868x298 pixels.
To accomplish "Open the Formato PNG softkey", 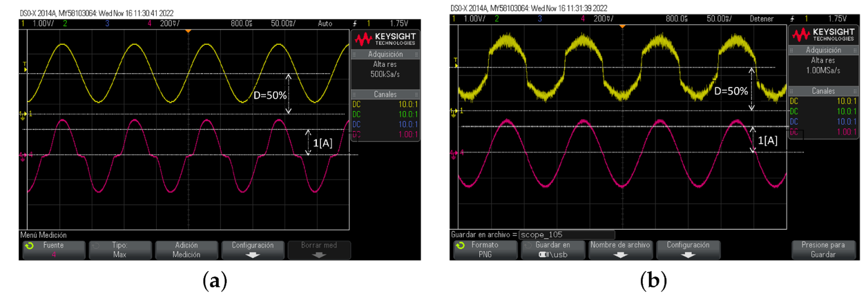I will [485, 250].
